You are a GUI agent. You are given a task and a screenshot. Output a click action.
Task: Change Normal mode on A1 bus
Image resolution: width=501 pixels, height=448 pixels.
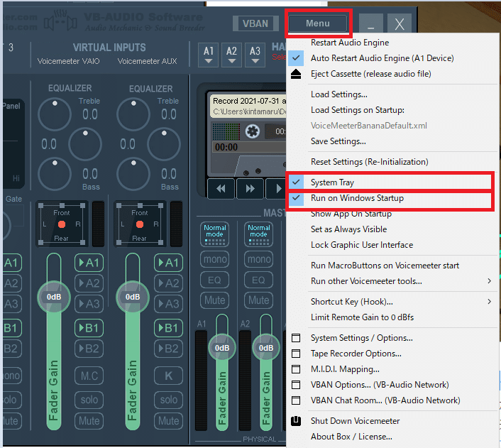click(215, 234)
